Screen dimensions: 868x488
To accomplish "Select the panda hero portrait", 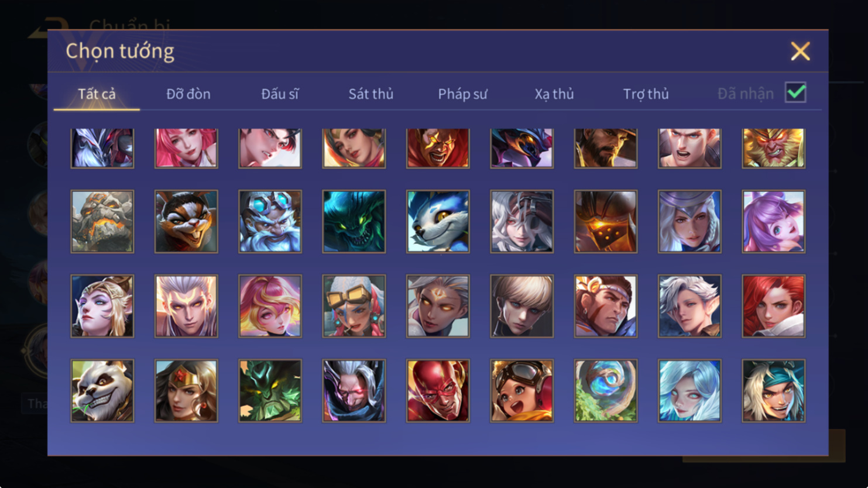I will point(102,391).
